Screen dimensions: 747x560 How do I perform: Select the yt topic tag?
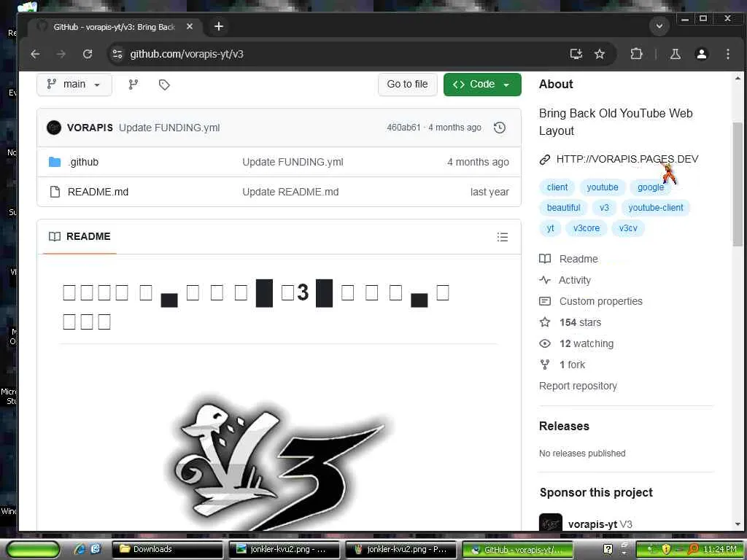click(x=550, y=228)
